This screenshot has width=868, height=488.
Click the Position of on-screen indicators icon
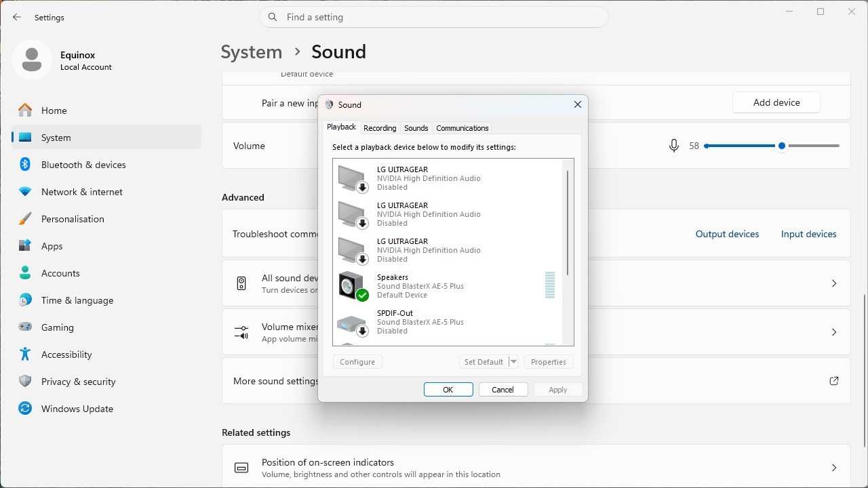[241, 468]
